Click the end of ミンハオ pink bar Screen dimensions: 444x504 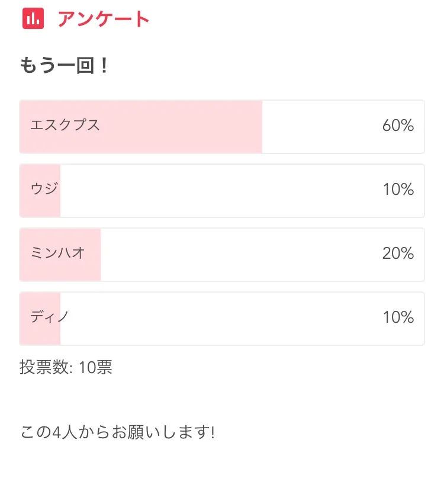pyautogui.click(x=98, y=255)
